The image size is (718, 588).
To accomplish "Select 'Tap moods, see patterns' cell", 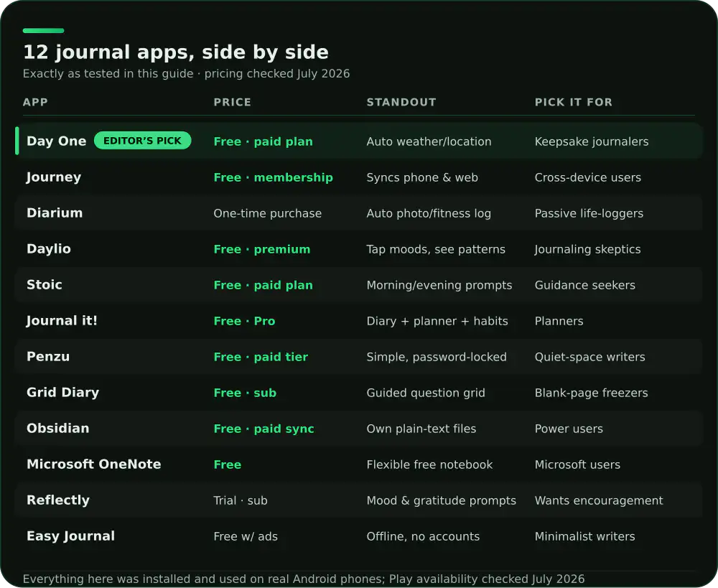I will 436,249.
